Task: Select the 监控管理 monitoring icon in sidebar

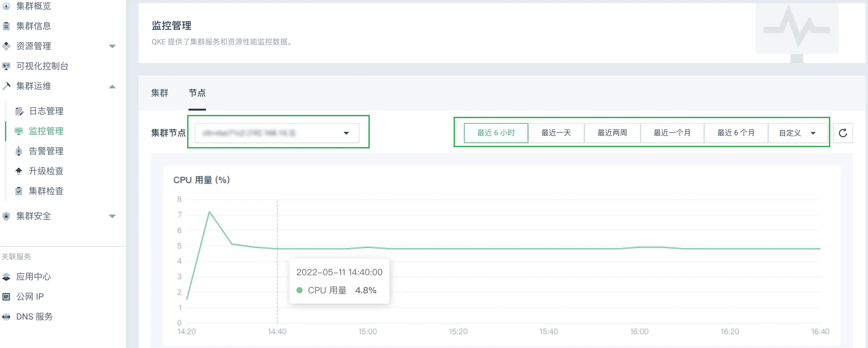Action: pos(19,131)
